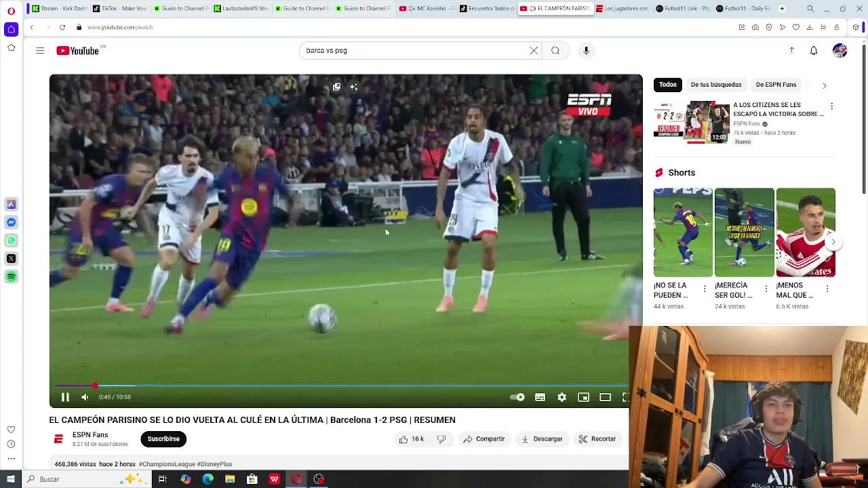Click the upload arrow icon near notifications
The width and height of the screenshot is (868, 488).
pos(791,50)
